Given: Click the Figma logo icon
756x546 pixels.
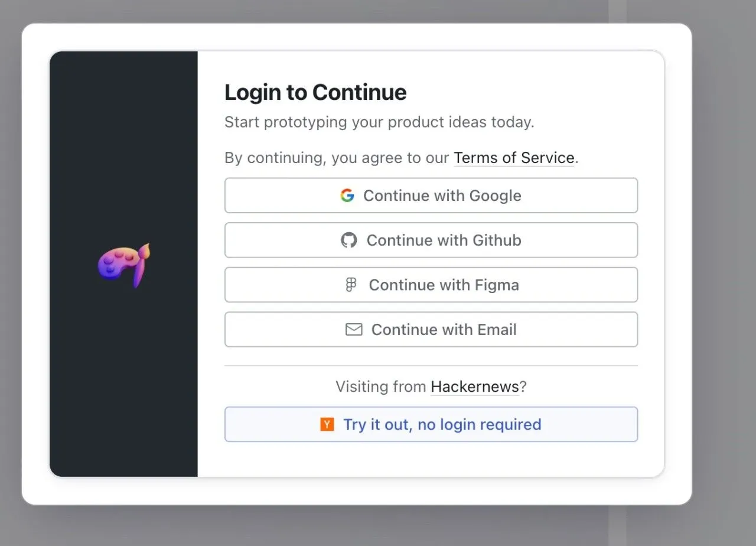Looking at the screenshot, I should (x=351, y=285).
